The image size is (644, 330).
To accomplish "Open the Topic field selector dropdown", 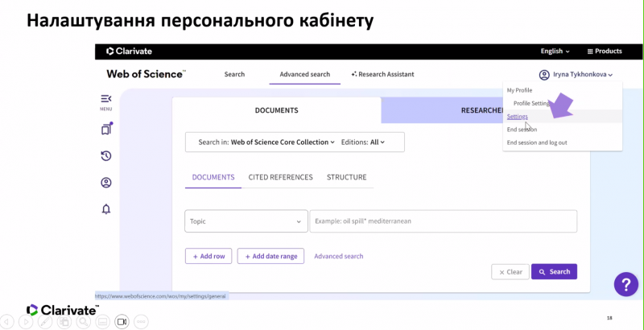I will pyautogui.click(x=246, y=221).
